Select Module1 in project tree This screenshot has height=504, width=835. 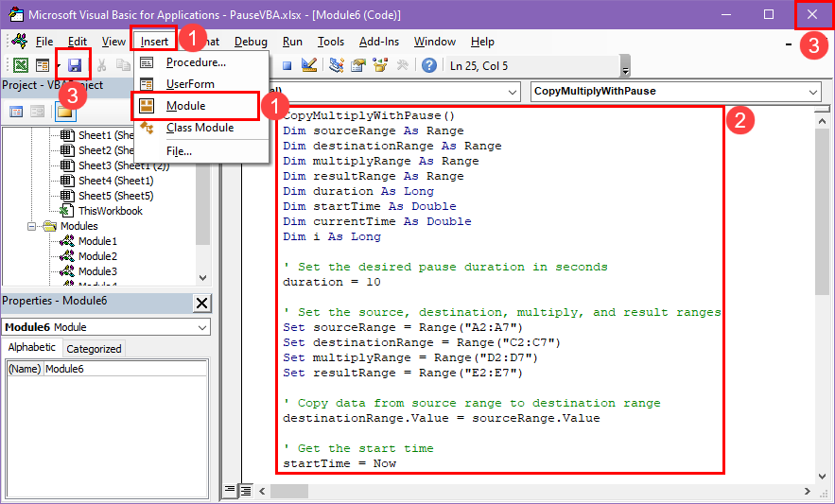(97, 241)
